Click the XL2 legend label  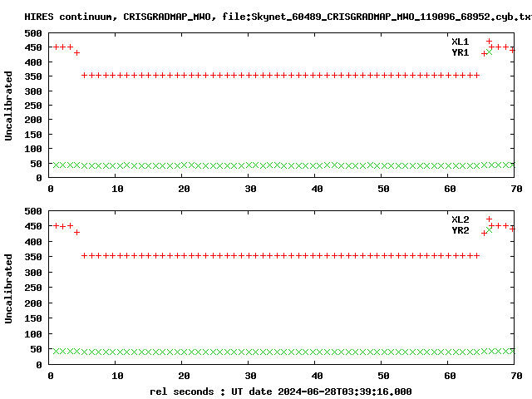point(460,219)
